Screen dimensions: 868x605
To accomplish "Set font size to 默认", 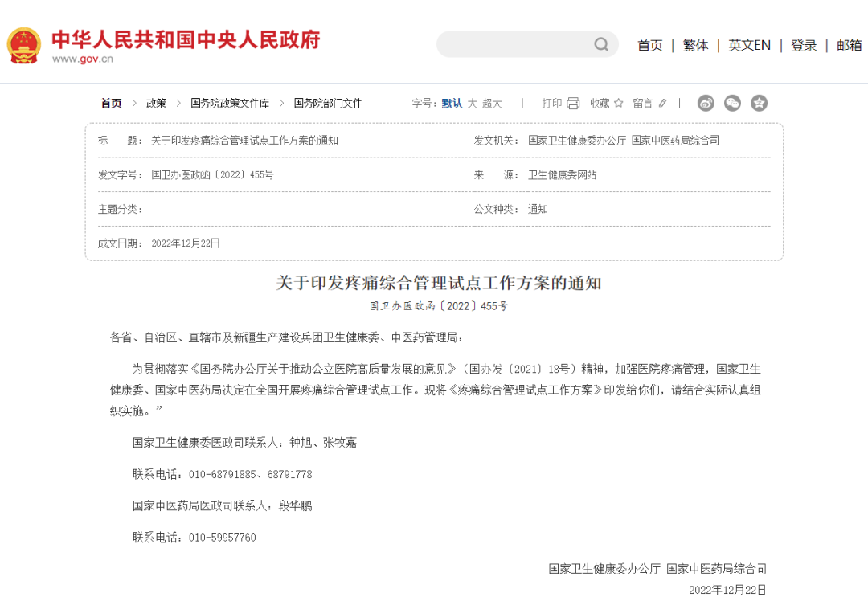I will 452,103.
